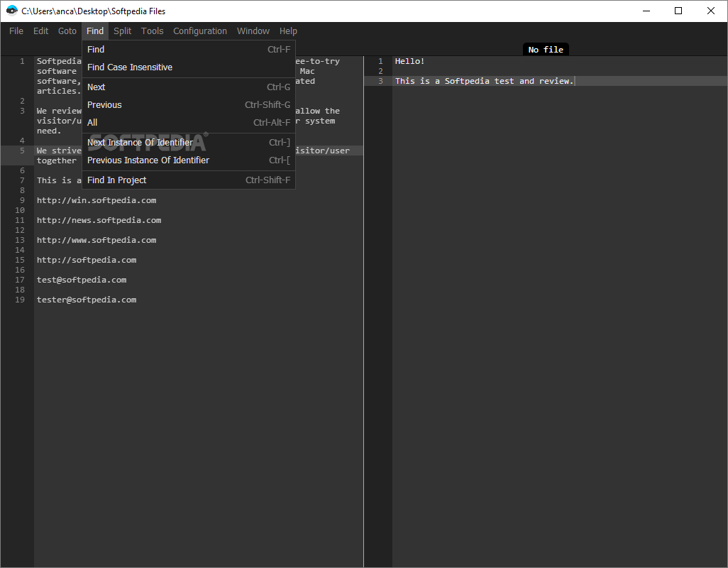Image resolution: width=728 pixels, height=568 pixels.
Task: Open the Configuration menu
Action: point(200,31)
